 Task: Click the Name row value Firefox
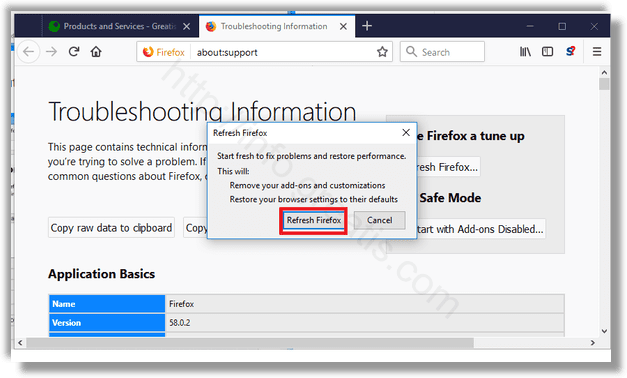[182, 304]
